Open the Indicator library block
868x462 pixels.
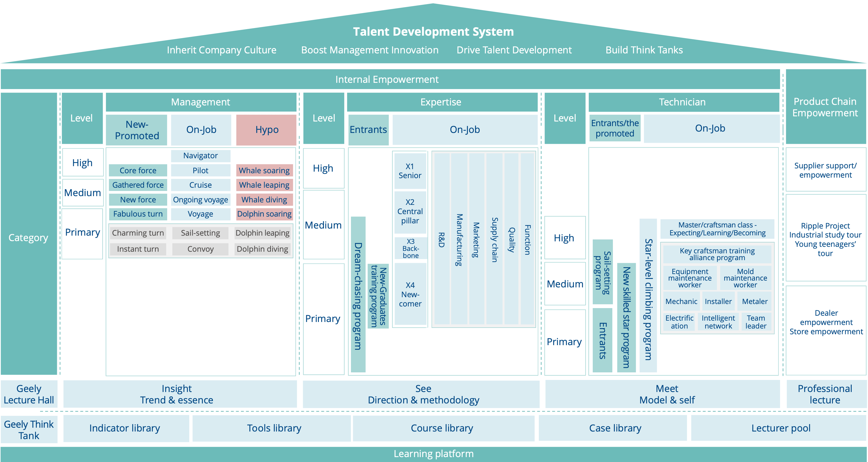tap(125, 428)
